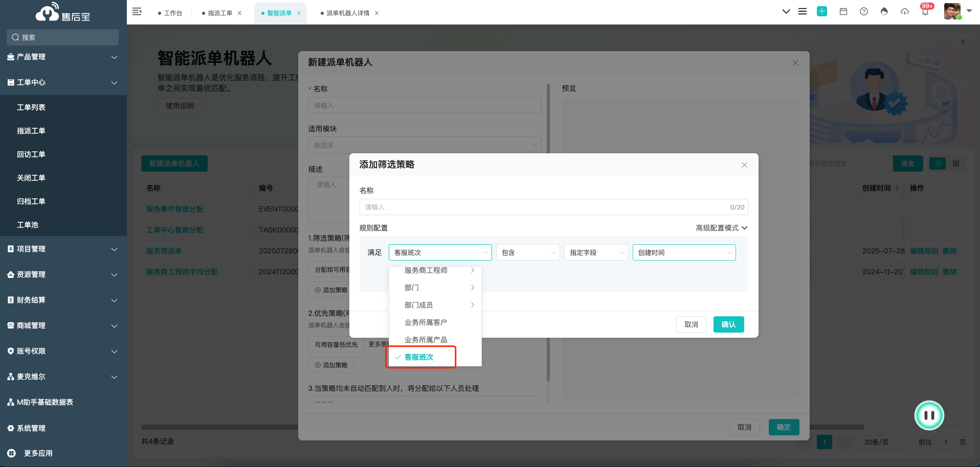Select 部门 option in dropdown list
The image size is (980, 467).
point(435,288)
